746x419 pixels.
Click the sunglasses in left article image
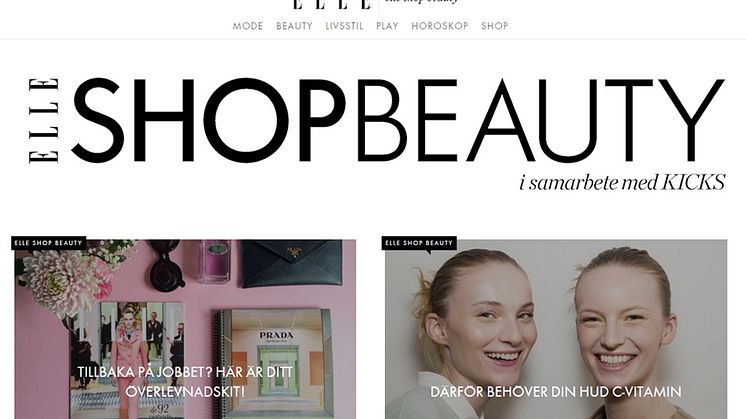(x=166, y=264)
